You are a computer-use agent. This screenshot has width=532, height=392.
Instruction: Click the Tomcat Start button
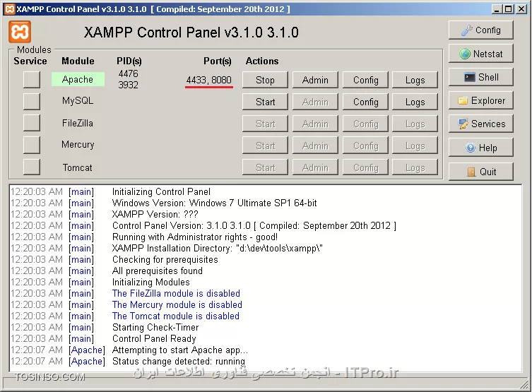click(265, 167)
